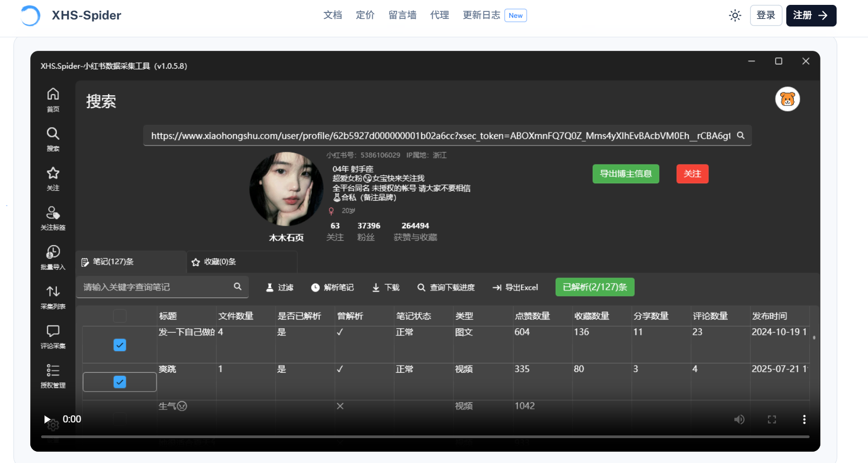This screenshot has width=868, height=463.
Task: Switch to the 收藏(0)条 tab
Action: [x=242, y=262]
